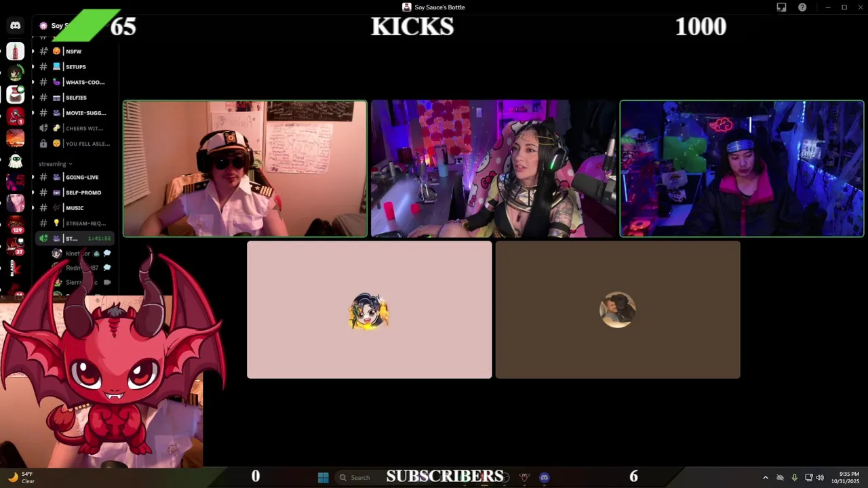The image size is (868, 488).
Task: Focus blue-lit headband streamer video tile
Action: click(x=742, y=169)
